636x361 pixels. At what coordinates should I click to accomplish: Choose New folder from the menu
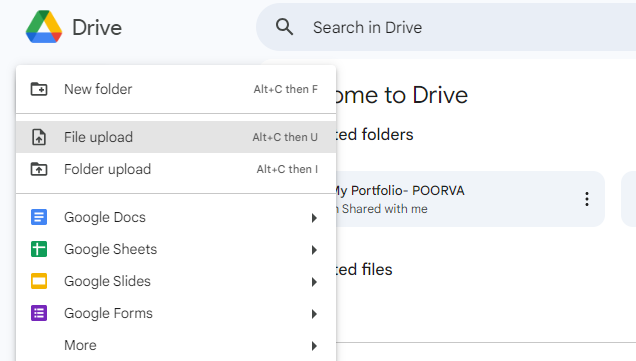[x=176, y=89]
